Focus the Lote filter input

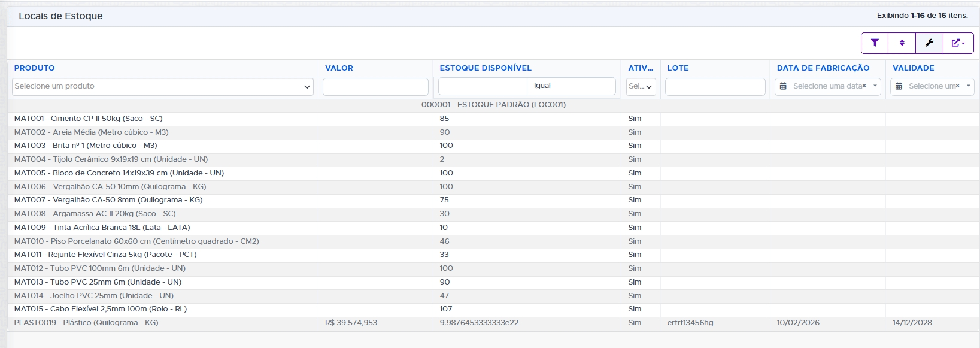[x=715, y=86]
